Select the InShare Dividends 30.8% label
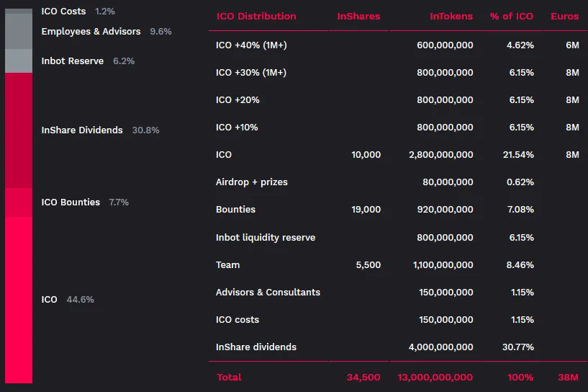Screen dimensions: 588x392 100,130
